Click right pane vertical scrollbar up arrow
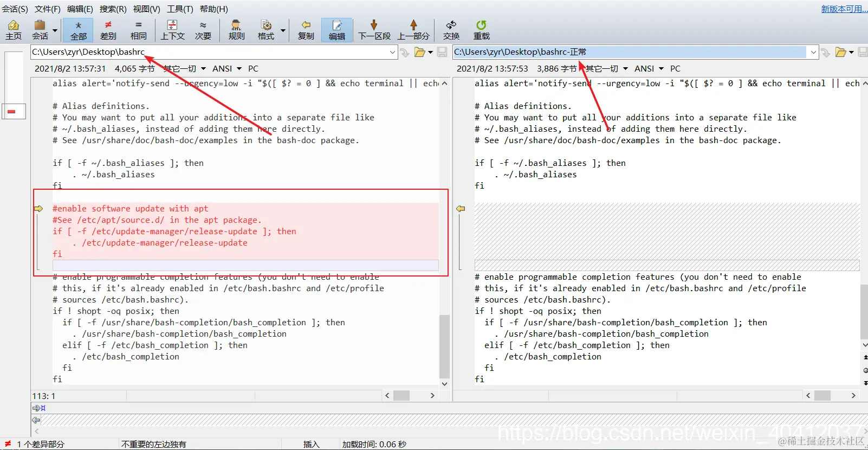Image resolution: width=868 pixels, height=450 pixels. 865,83
